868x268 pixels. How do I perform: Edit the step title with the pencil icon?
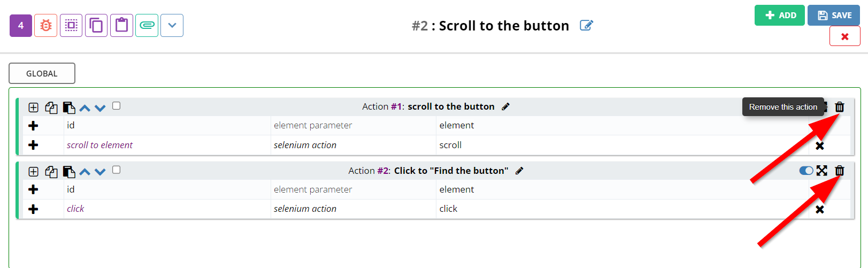pos(587,26)
